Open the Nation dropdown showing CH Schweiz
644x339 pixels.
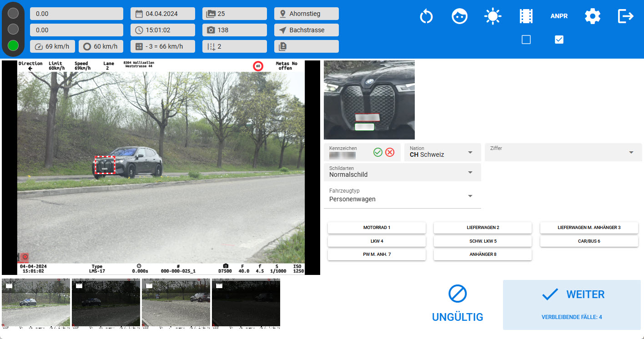tap(442, 152)
